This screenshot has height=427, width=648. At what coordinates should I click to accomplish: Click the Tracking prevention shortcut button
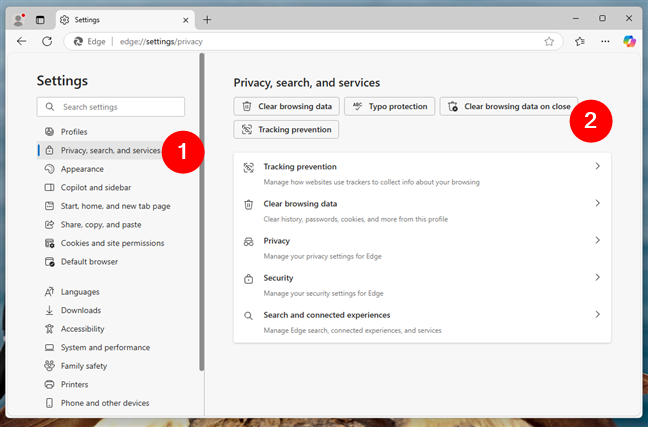click(286, 130)
